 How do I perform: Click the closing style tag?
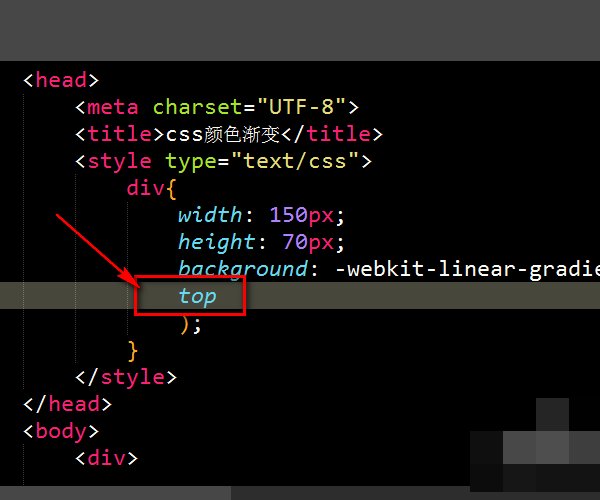126,378
